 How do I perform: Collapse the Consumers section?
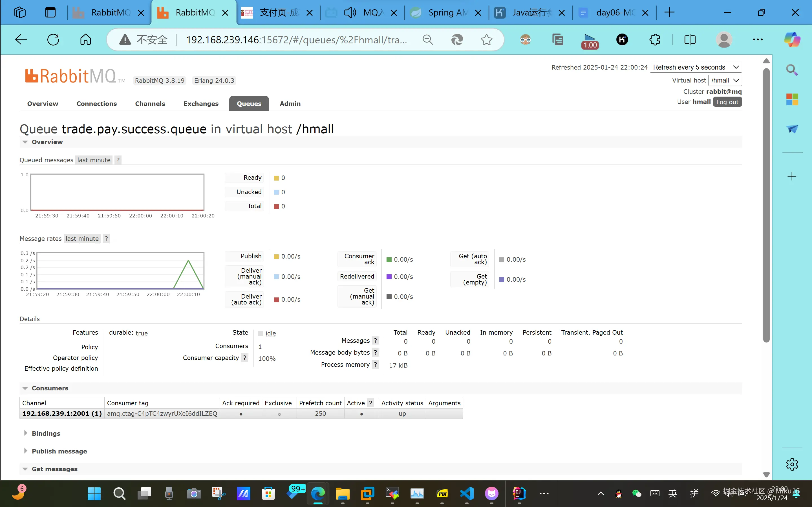coord(50,388)
